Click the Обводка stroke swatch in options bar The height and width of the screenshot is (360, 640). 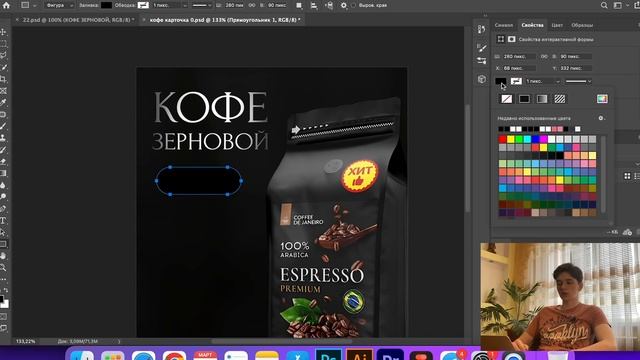(x=143, y=5)
